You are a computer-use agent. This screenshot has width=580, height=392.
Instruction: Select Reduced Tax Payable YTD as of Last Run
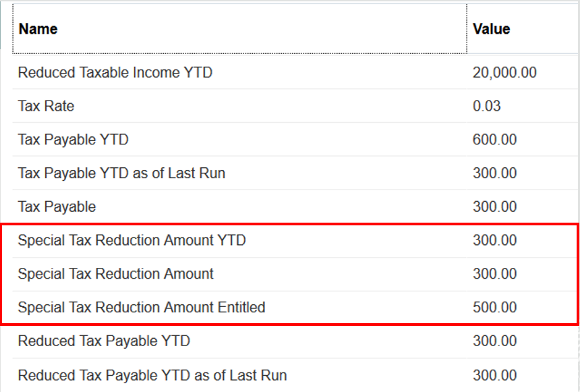pyautogui.click(x=152, y=375)
